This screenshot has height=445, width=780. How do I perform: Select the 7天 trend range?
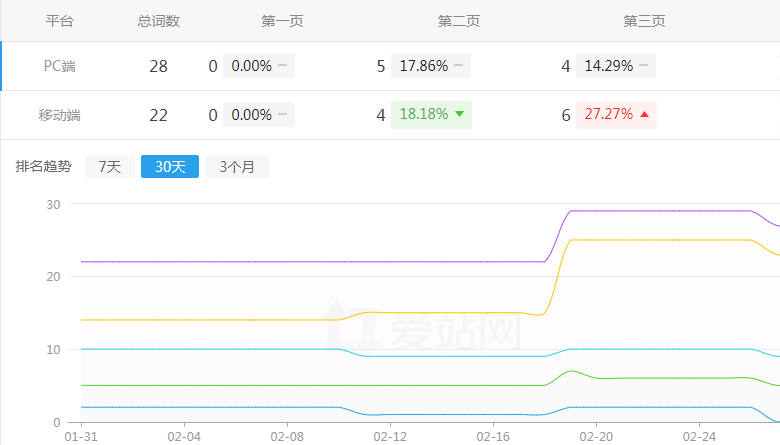[x=110, y=167]
